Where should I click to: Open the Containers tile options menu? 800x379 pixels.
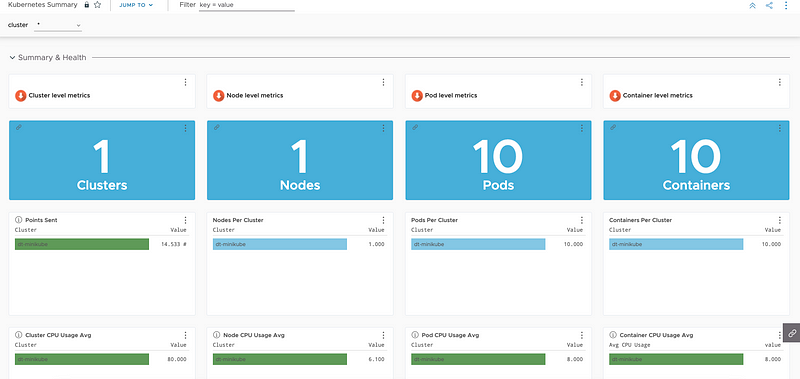(780, 129)
